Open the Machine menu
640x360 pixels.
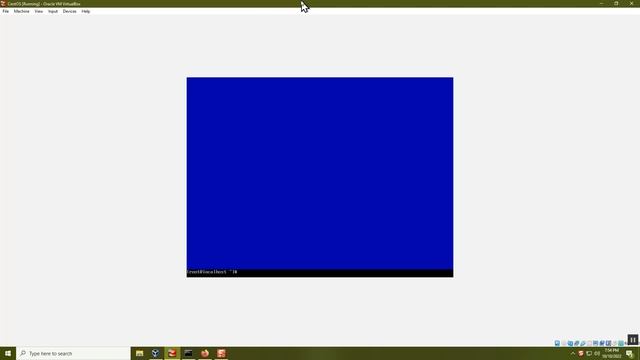[x=22, y=11]
